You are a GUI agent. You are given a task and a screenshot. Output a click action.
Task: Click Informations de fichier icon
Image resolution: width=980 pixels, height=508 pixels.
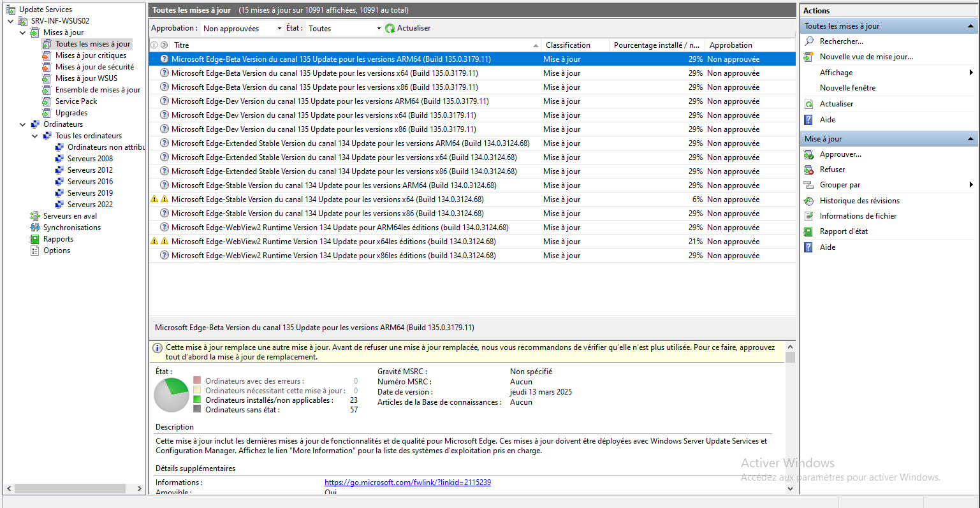click(x=809, y=216)
